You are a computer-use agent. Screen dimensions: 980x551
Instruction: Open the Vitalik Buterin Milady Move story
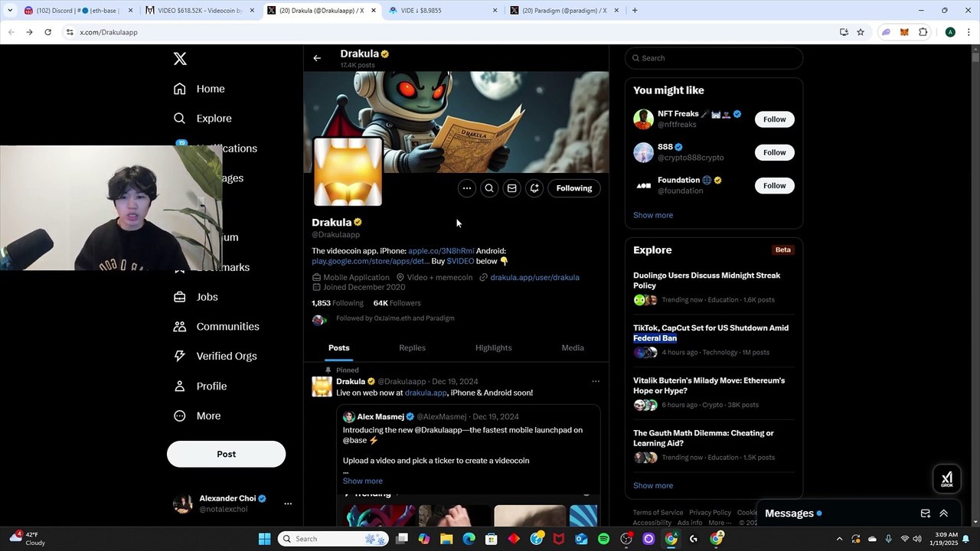point(714,393)
